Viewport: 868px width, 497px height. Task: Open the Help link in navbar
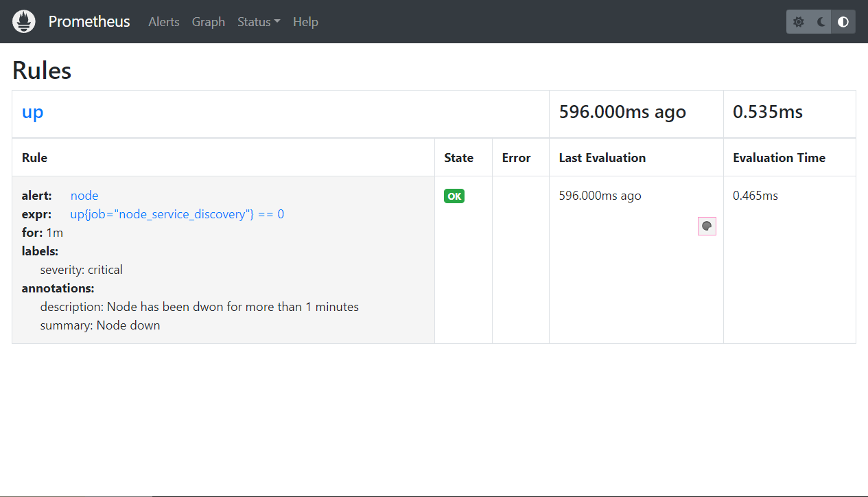pos(305,22)
